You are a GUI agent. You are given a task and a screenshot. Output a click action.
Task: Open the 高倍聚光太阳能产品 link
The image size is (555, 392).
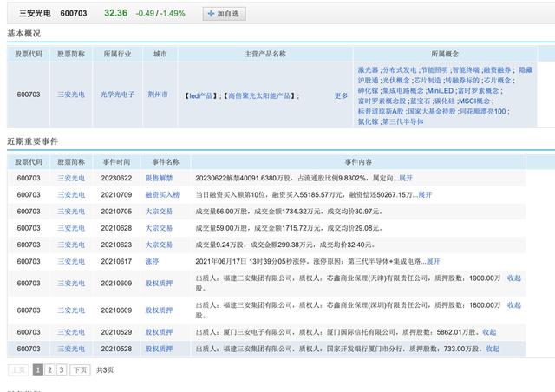pyautogui.click(x=259, y=95)
